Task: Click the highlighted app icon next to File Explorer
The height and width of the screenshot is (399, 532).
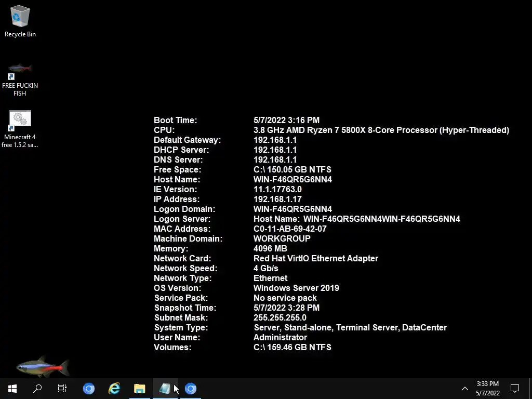Action: [165, 389]
